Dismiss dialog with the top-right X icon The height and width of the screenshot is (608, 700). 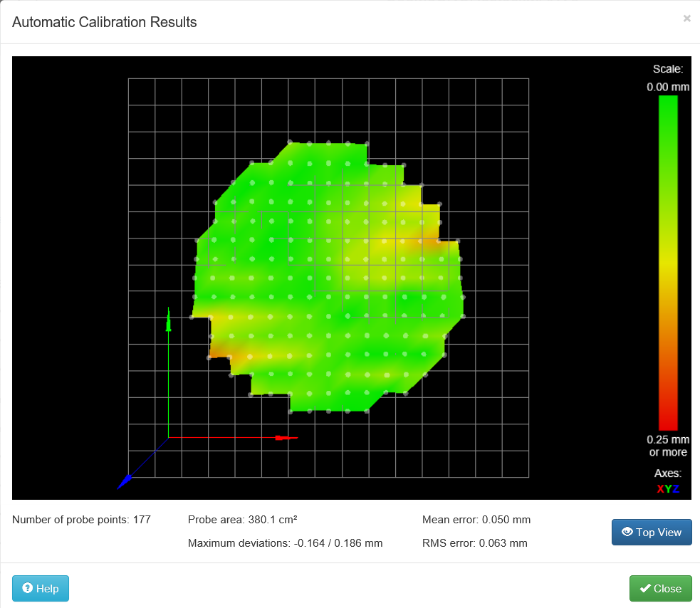click(686, 19)
